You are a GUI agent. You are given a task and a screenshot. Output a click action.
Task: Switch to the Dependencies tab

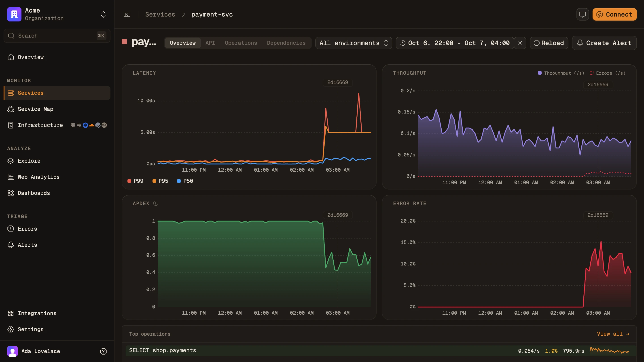pos(286,43)
